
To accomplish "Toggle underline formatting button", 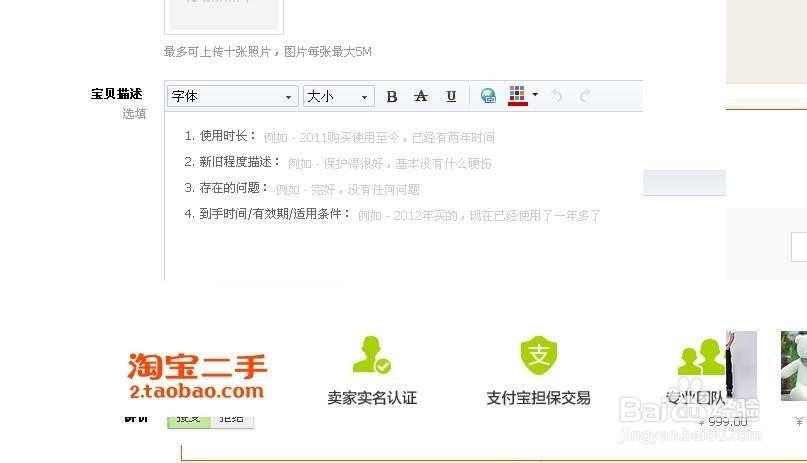I will 451,96.
